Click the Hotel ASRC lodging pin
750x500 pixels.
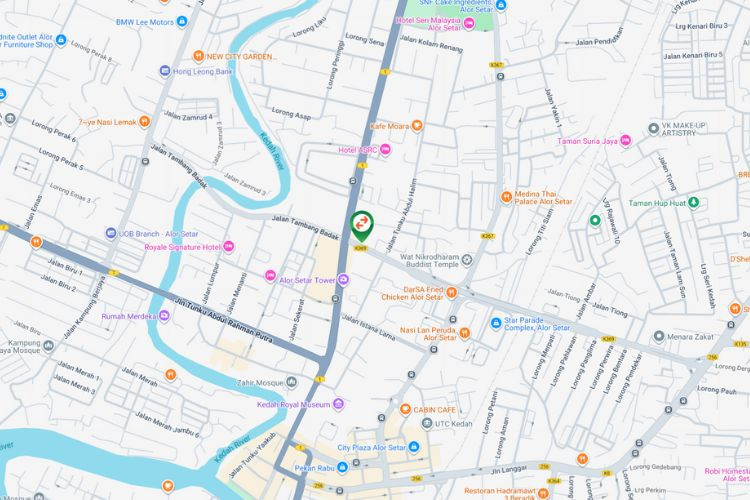tap(385, 150)
